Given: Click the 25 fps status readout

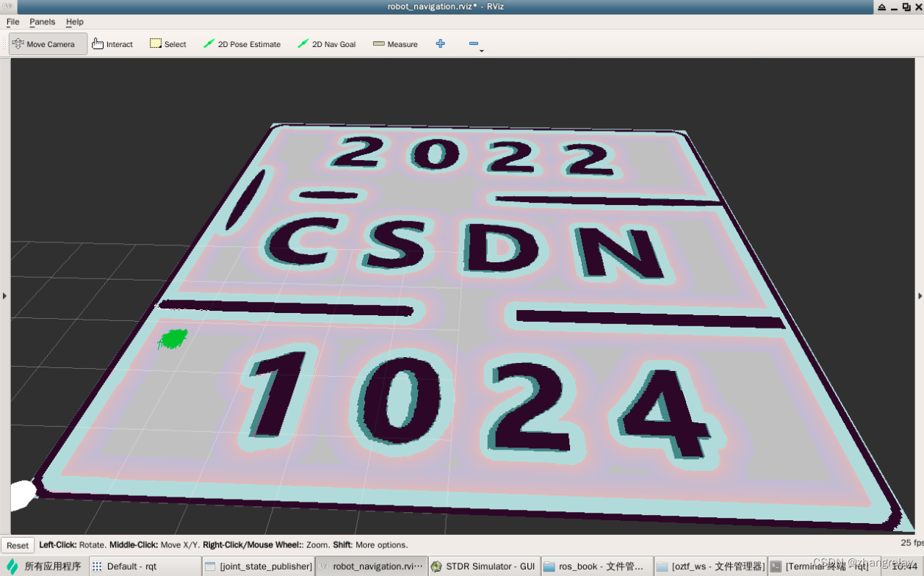Looking at the screenshot, I should pos(911,543).
